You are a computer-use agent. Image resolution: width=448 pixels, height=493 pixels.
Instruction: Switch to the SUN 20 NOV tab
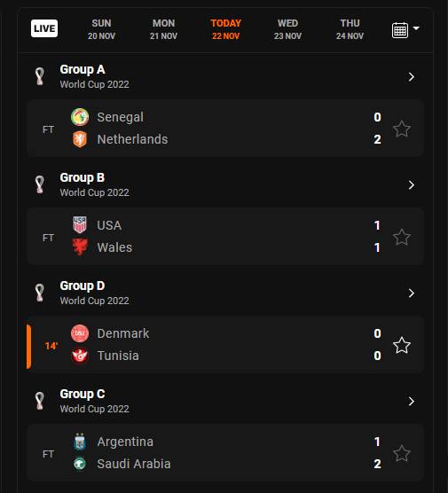(x=101, y=29)
